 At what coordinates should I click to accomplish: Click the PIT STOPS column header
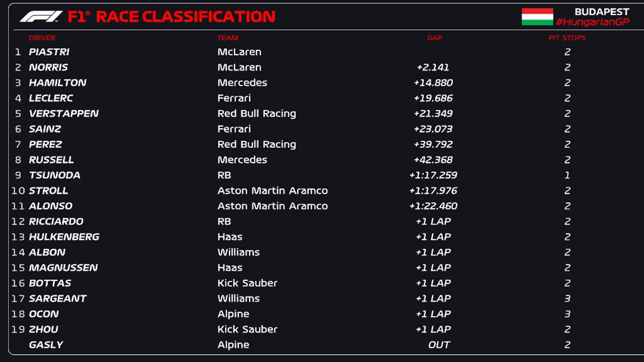[x=567, y=38]
